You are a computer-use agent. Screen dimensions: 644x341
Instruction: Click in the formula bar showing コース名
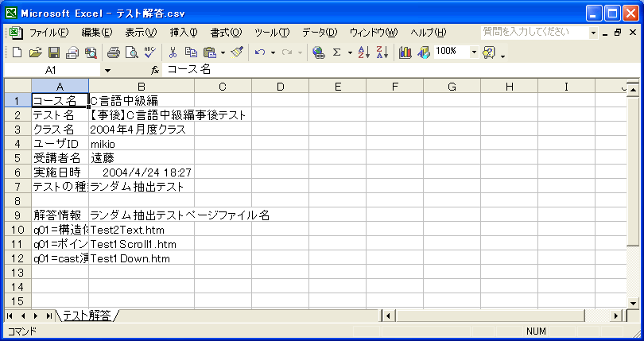pyautogui.click(x=401, y=70)
